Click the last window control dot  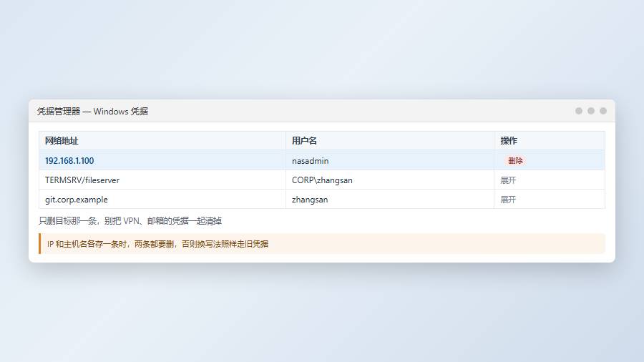point(603,111)
